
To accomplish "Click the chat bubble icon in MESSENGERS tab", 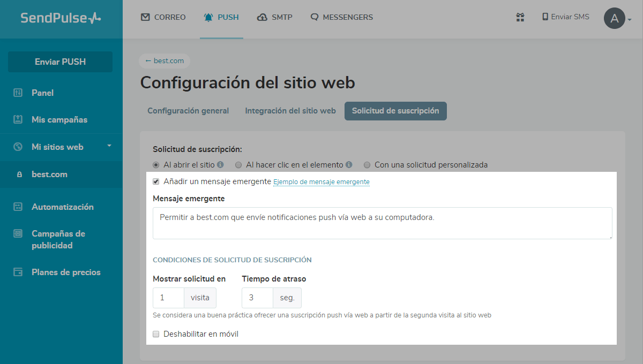I will pos(315,17).
